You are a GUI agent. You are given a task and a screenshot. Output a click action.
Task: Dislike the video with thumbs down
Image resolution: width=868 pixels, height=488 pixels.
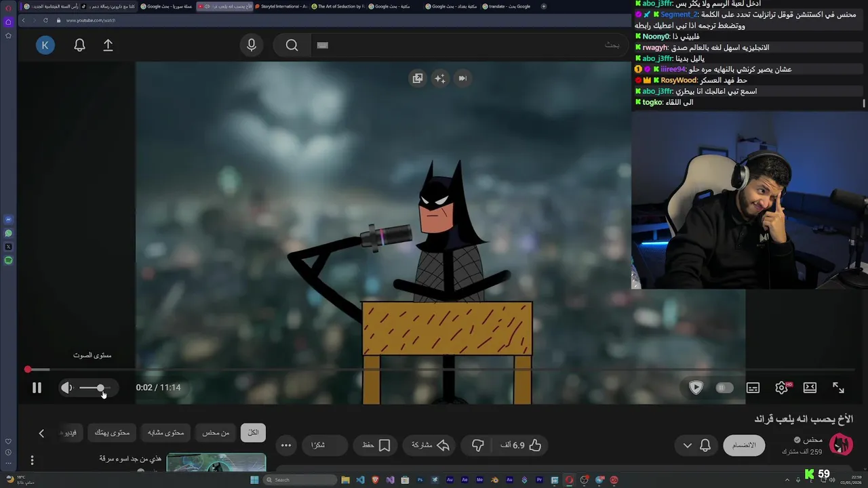[x=477, y=445]
